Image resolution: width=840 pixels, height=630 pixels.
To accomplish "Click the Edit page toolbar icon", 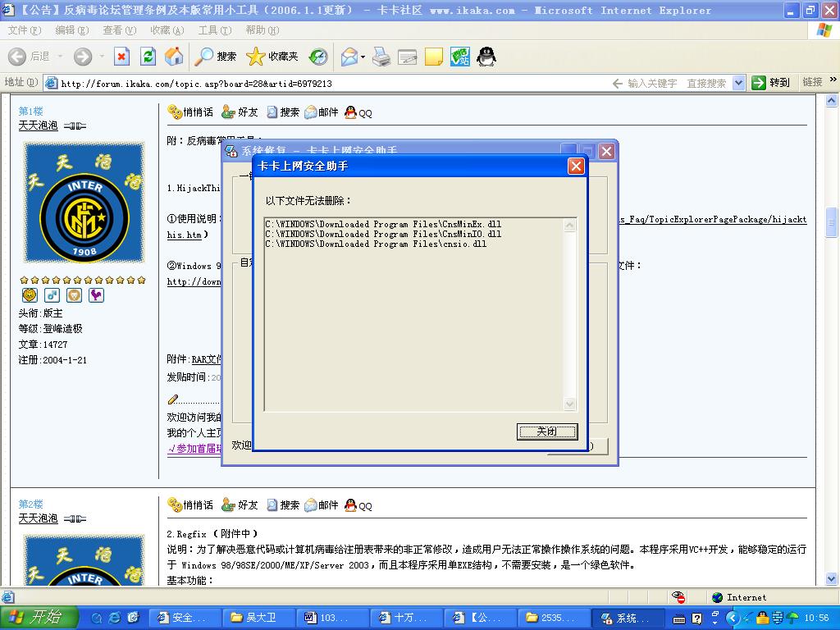I will [407, 57].
